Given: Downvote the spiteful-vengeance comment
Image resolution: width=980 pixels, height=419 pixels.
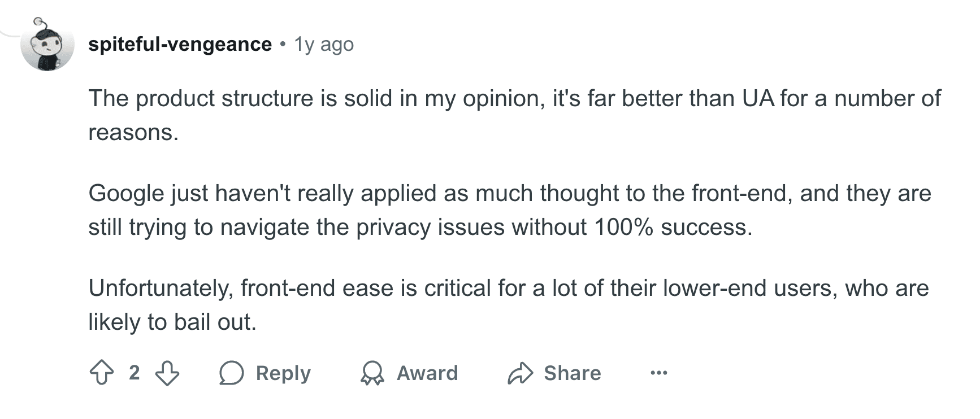Looking at the screenshot, I should (x=167, y=373).
